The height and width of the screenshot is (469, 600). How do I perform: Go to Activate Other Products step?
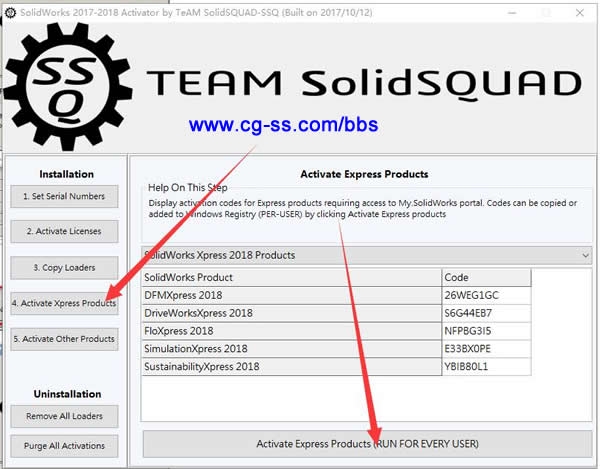[x=64, y=339]
